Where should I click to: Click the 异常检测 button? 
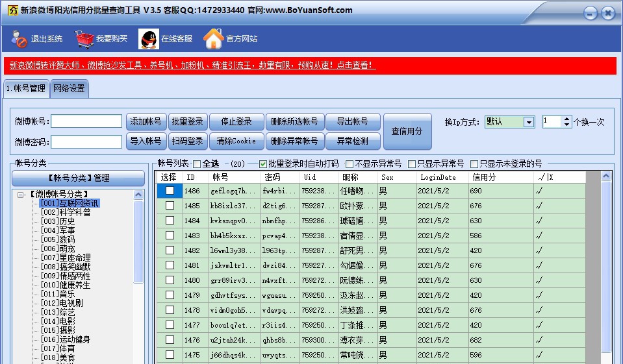(x=352, y=141)
